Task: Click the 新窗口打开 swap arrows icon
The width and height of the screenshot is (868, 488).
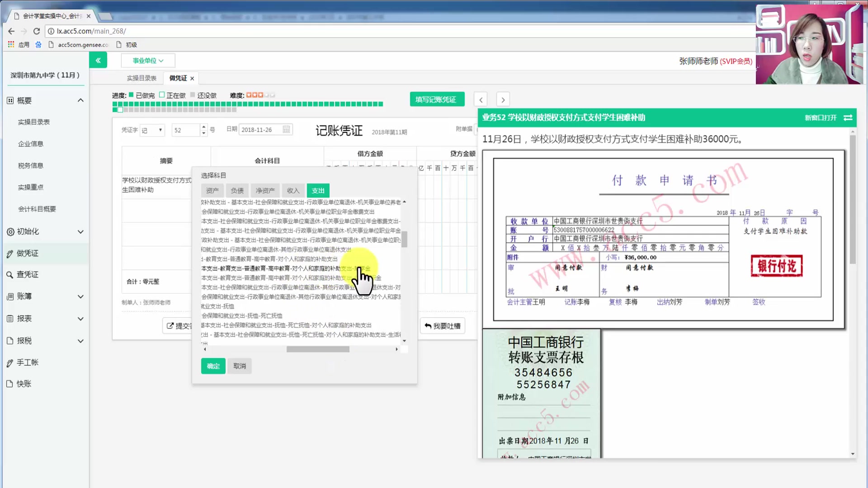Action: coord(848,117)
